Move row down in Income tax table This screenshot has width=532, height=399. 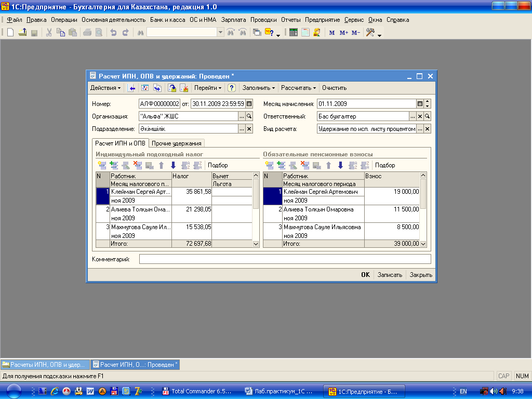173,165
